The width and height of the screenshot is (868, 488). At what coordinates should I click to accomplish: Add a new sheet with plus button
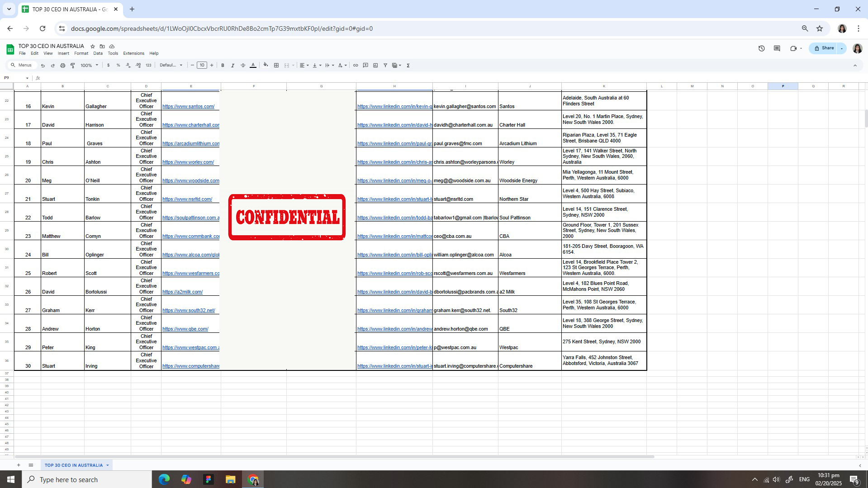pyautogui.click(x=19, y=465)
